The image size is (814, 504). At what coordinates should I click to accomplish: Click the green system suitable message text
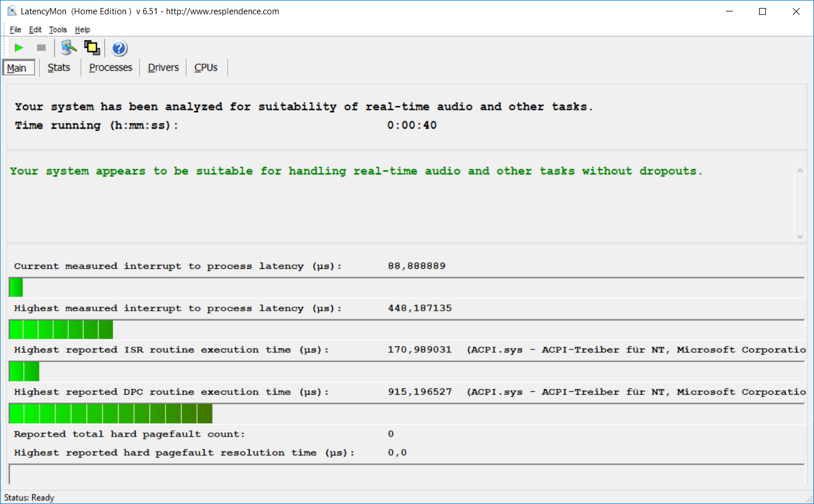point(356,171)
